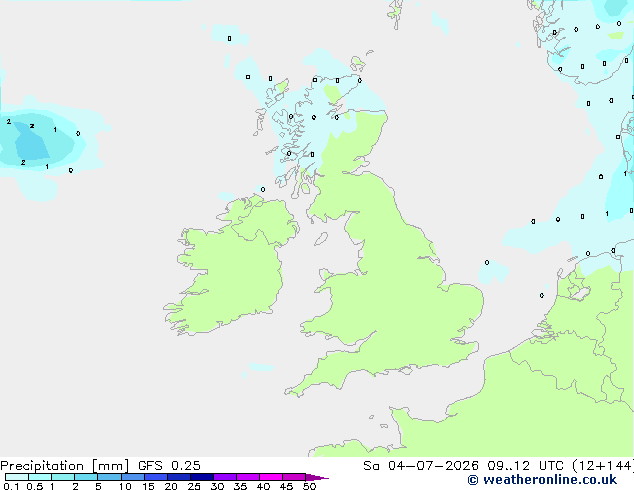Select the 2–5 mm legend color swatch
Viewport: 634px width, 490px height.
(86, 477)
